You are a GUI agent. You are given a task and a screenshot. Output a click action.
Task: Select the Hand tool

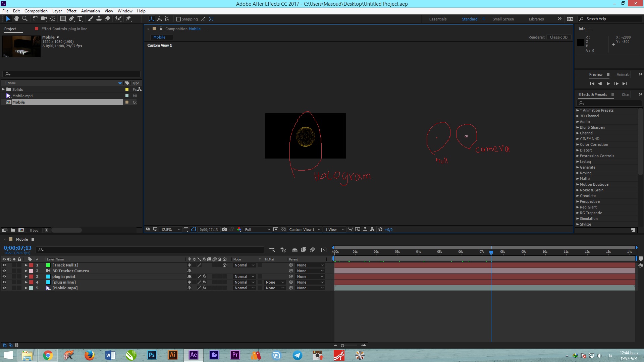[x=16, y=19]
